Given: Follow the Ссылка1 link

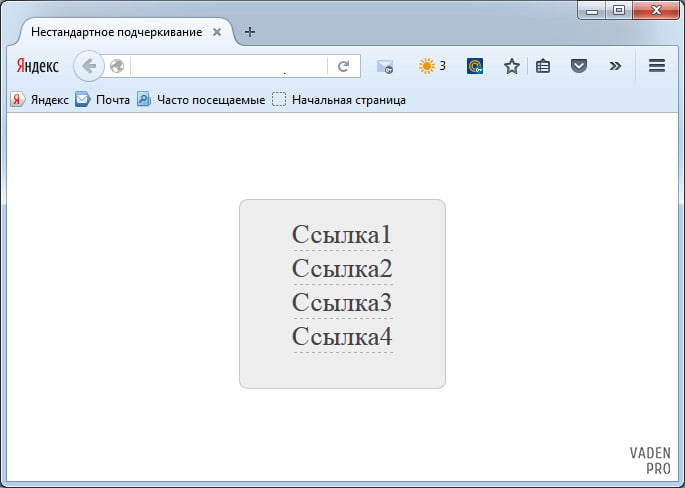Looking at the screenshot, I should pyautogui.click(x=342, y=235).
